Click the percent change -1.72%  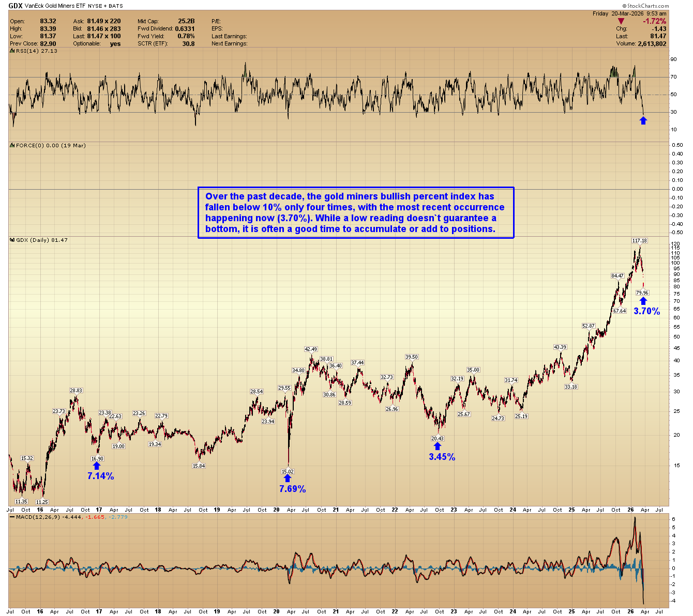(654, 21)
